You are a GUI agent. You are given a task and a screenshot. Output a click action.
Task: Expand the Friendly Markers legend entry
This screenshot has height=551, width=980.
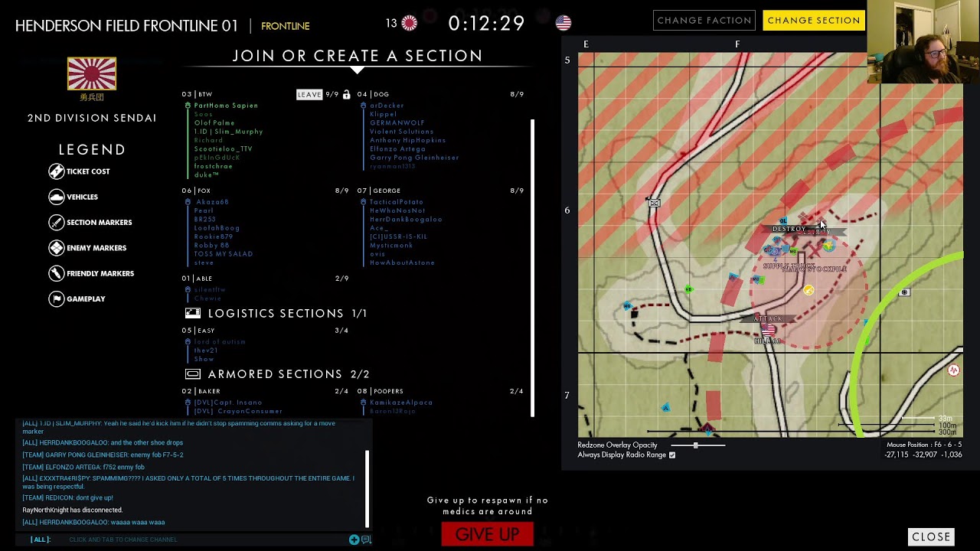(x=91, y=273)
